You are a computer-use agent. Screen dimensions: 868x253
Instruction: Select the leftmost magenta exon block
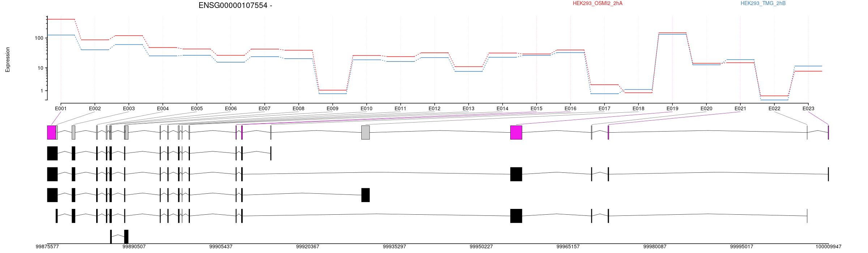pos(51,132)
